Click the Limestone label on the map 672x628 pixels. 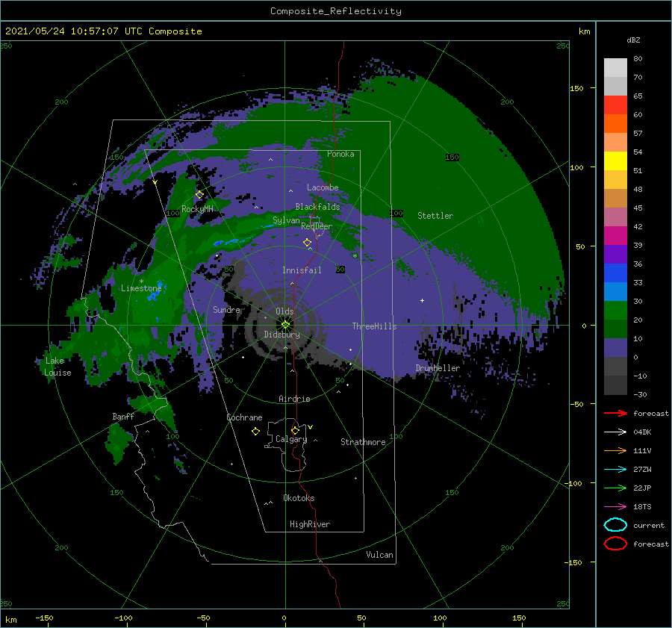[x=141, y=288]
